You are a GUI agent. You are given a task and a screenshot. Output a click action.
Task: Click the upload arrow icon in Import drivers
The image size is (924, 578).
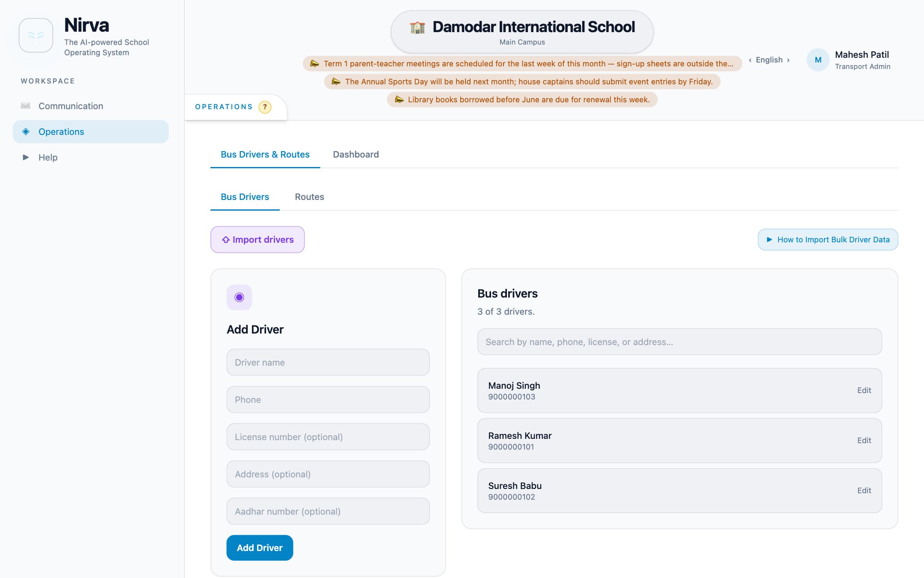coord(226,240)
